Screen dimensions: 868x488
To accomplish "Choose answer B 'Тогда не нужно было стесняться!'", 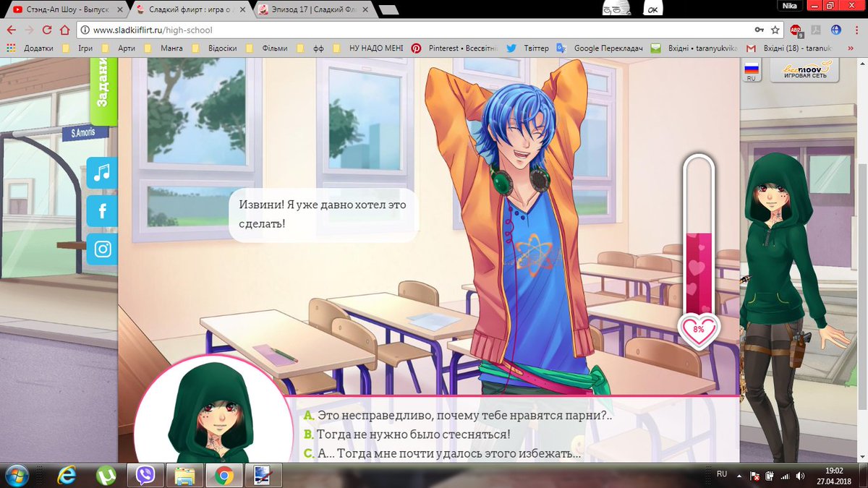I will (x=407, y=435).
